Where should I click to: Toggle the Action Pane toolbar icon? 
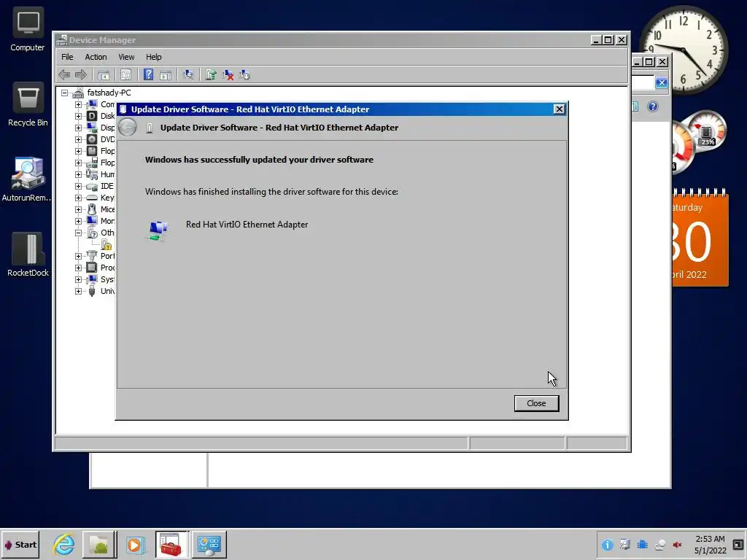pyautogui.click(x=166, y=75)
